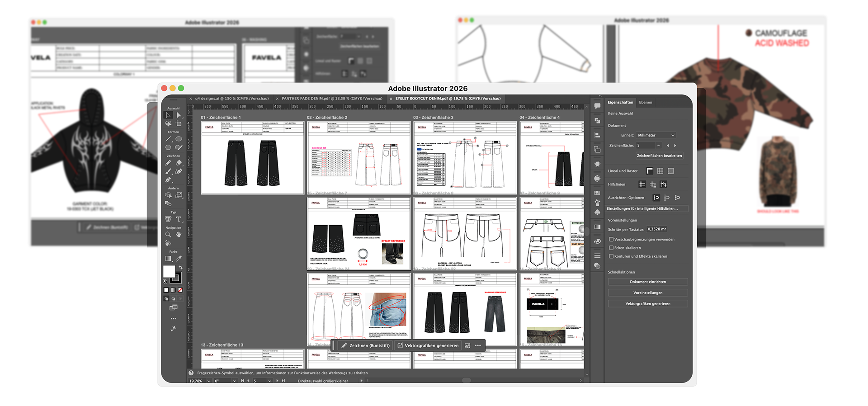This screenshot has width=868, height=406.
Task: Toggle rulers in Lineal und Raster
Action: pyautogui.click(x=650, y=171)
